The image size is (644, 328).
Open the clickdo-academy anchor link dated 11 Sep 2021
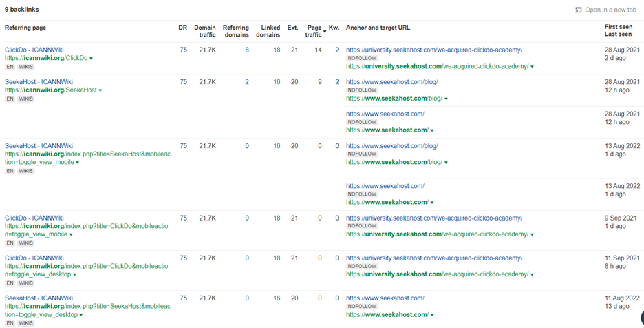click(434, 258)
